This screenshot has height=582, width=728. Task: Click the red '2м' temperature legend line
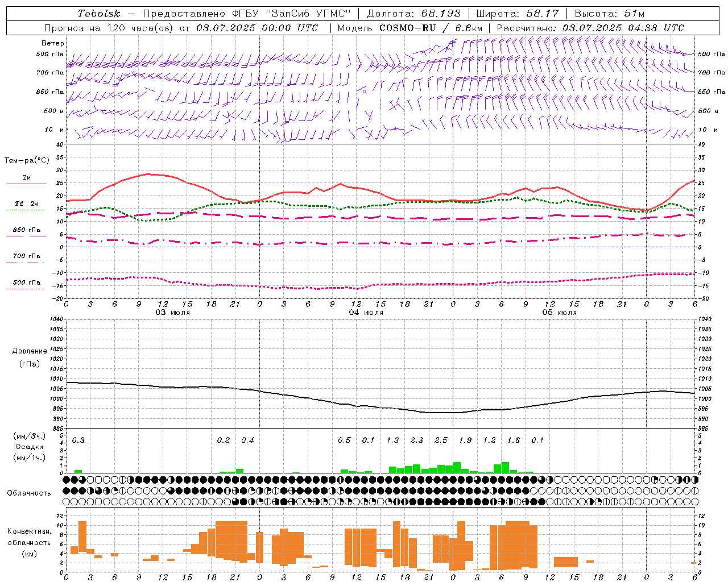pos(26,184)
